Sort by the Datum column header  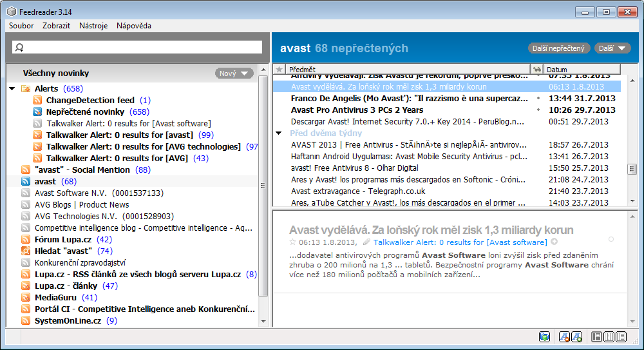(581, 69)
